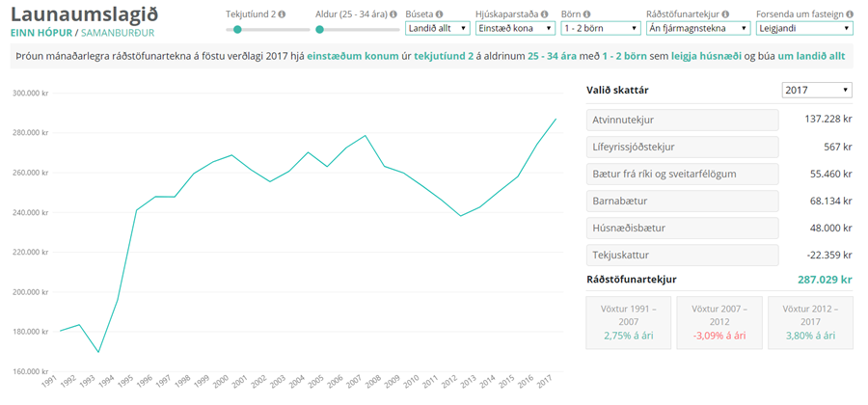Image resolution: width=868 pixels, height=405 pixels.
Task: Click the Vöxtur 2007 – 2012 box
Action: coord(719,323)
